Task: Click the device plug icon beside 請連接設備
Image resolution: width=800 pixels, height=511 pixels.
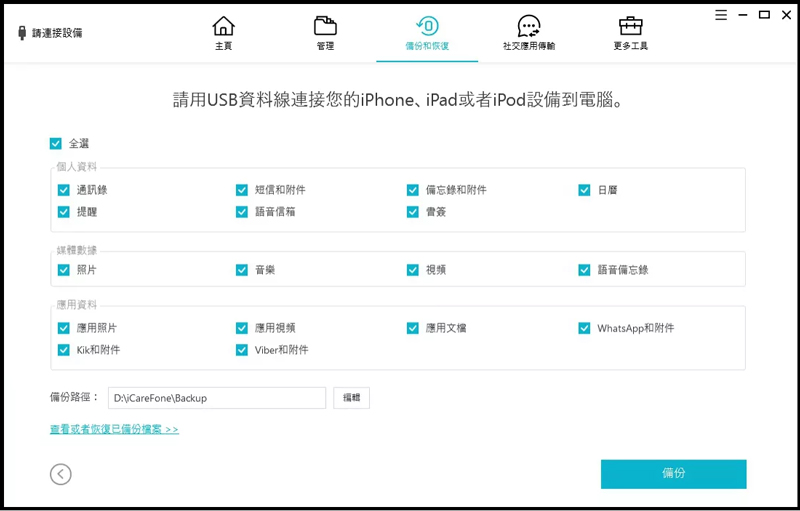Action: point(22,33)
